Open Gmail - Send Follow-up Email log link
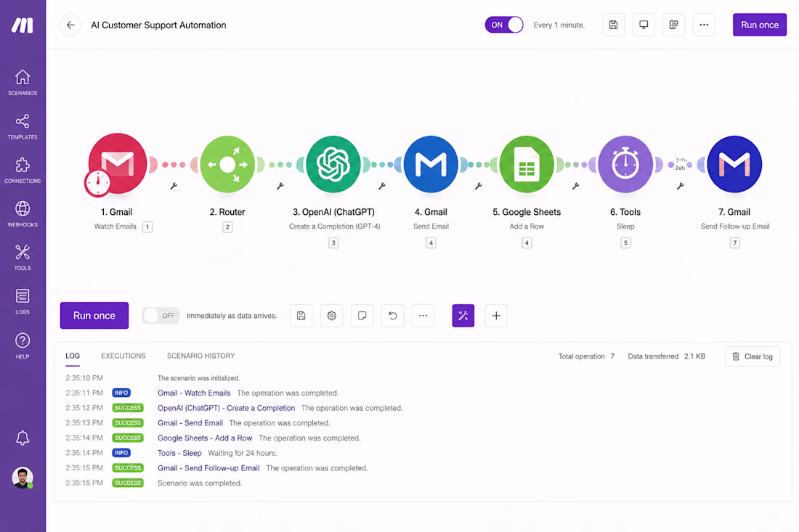The image size is (799, 532). (208, 468)
